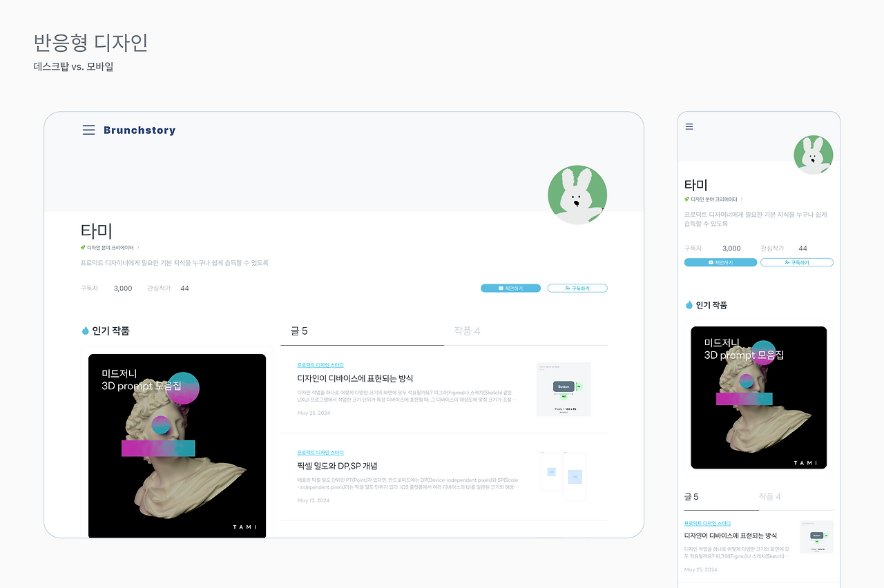The width and height of the screenshot is (884, 588).
Task: Click the rocket icon beside mobile creator badge
Action: pyautogui.click(x=687, y=199)
